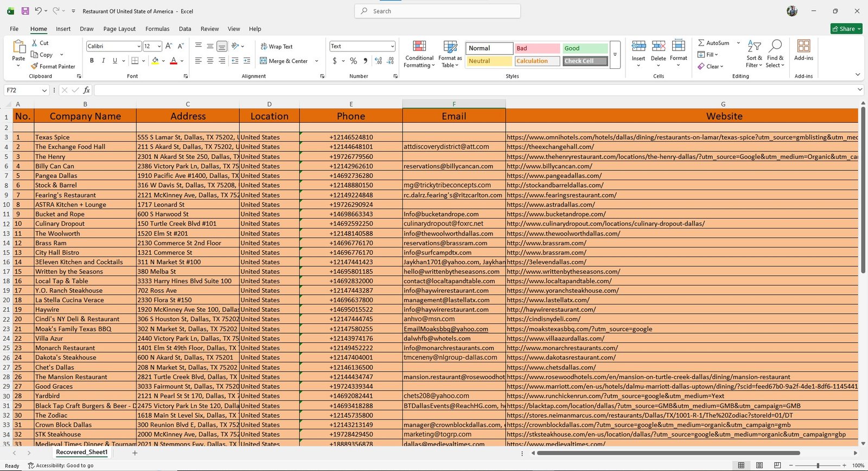Toggle Italic formatting
The image size is (868, 471).
click(103, 61)
